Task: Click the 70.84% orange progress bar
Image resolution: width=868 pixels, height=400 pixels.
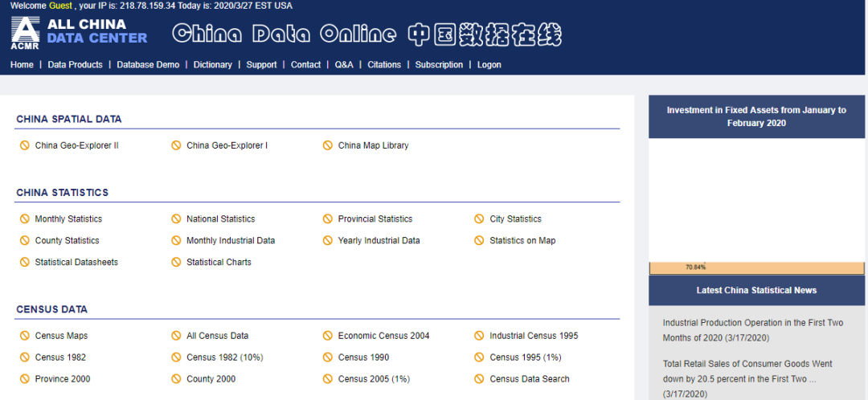Action: click(x=757, y=267)
